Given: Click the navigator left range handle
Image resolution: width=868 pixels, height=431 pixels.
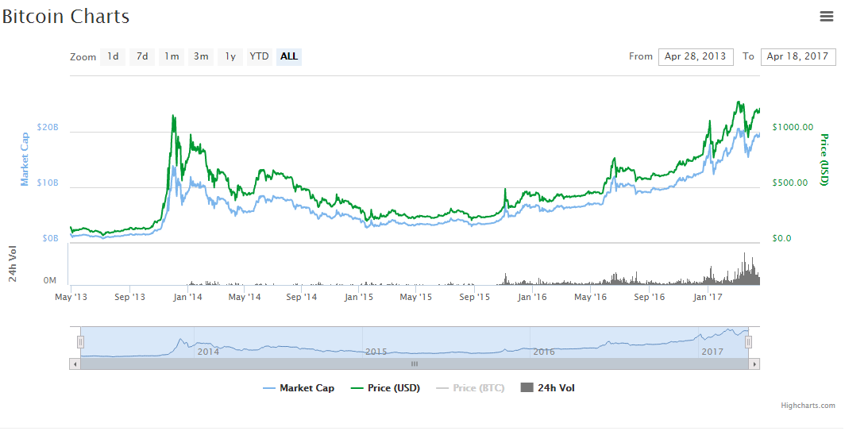Looking at the screenshot, I should [x=80, y=342].
